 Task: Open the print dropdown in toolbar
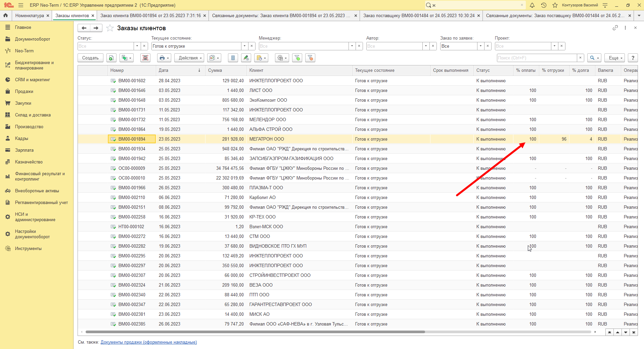(x=164, y=58)
